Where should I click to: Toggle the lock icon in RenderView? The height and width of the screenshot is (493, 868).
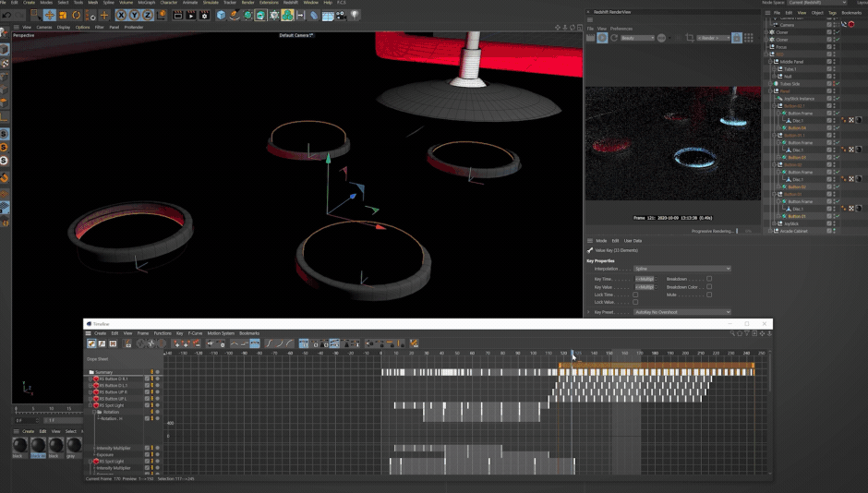pos(736,38)
